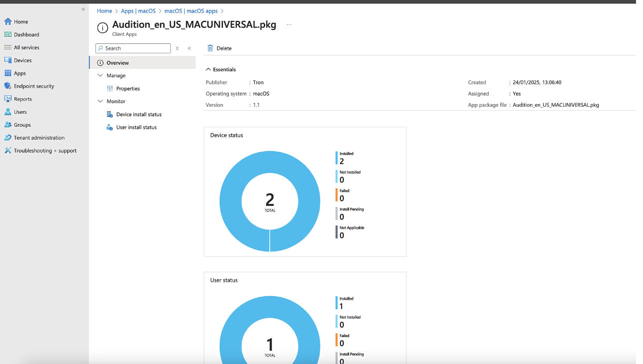Open the ellipsis menu beside the title
The width and height of the screenshot is (643, 364).
(289, 24)
